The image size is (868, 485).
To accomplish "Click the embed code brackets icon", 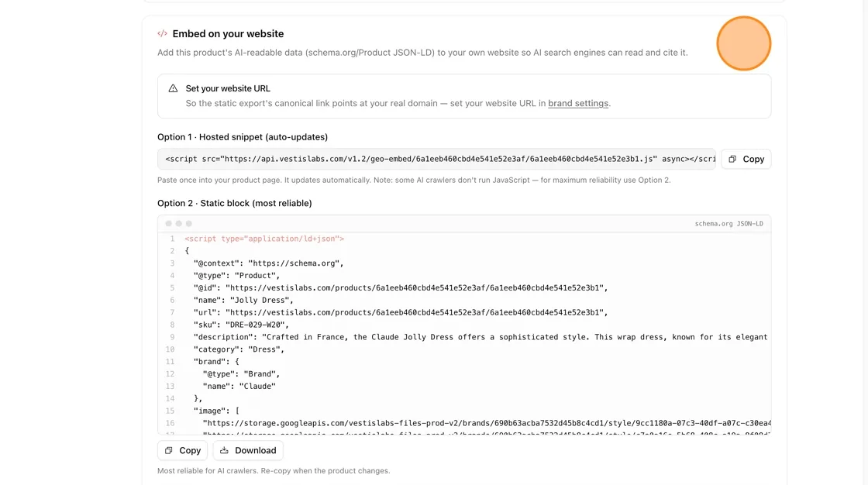I will pos(162,34).
